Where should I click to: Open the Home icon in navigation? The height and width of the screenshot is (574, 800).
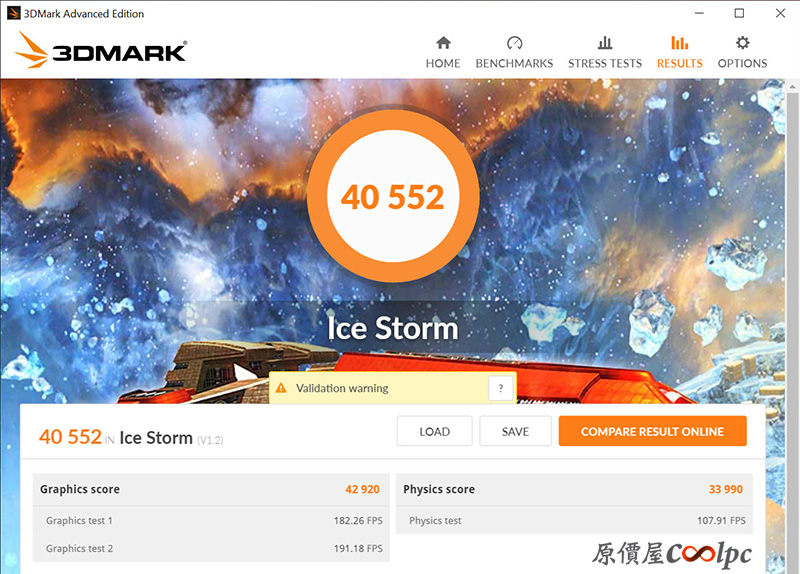click(443, 43)
